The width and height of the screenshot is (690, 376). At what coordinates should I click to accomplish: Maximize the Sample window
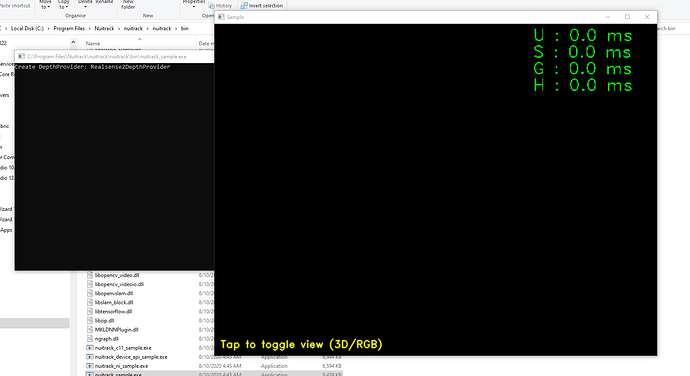pyautogui.click(x=627, y=17)
